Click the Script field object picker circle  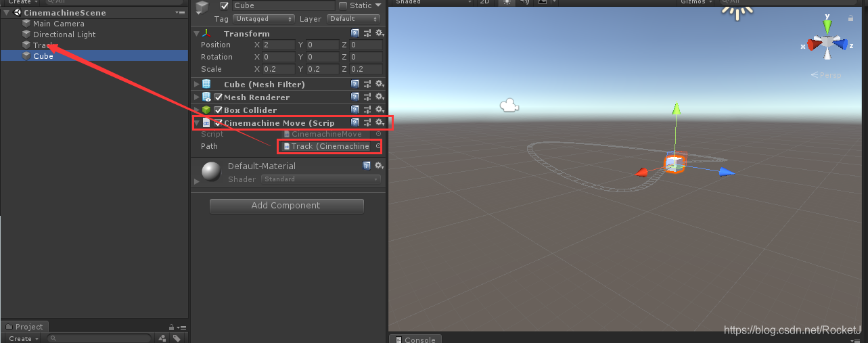point(378,134)
